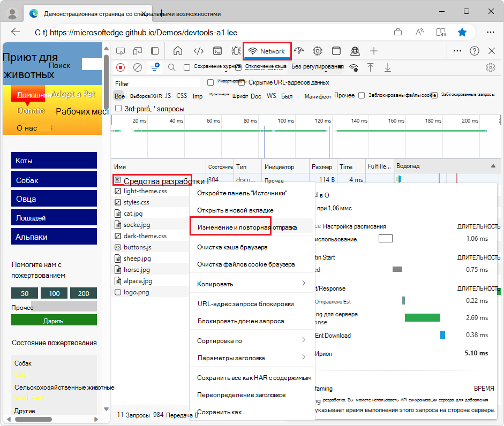Open Network settings gear

(x=491, y=67)
